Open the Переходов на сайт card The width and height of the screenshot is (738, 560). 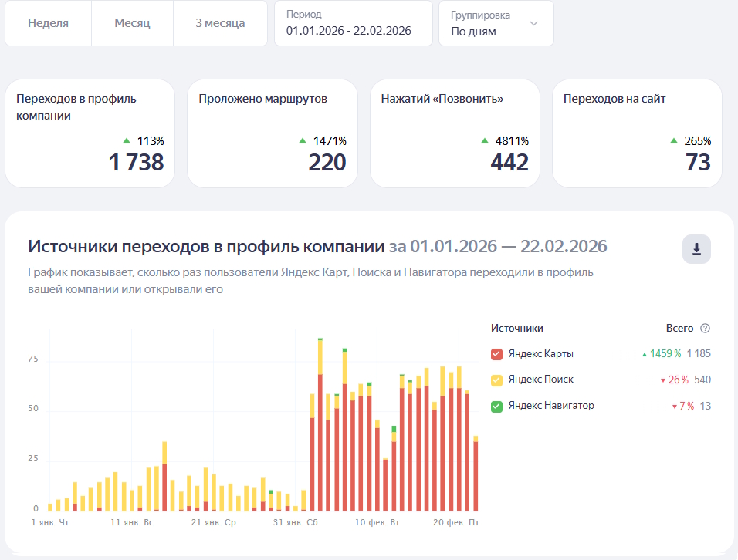pos(638,133)
